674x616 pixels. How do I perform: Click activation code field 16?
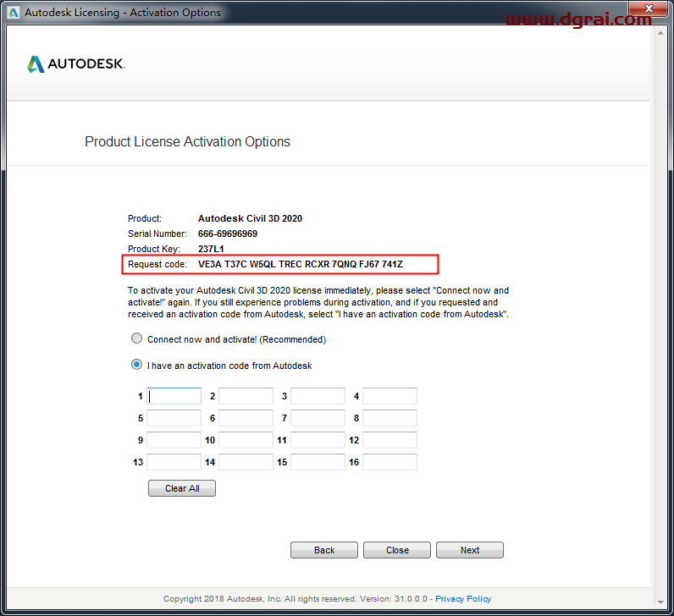click(x=389, y=462)
